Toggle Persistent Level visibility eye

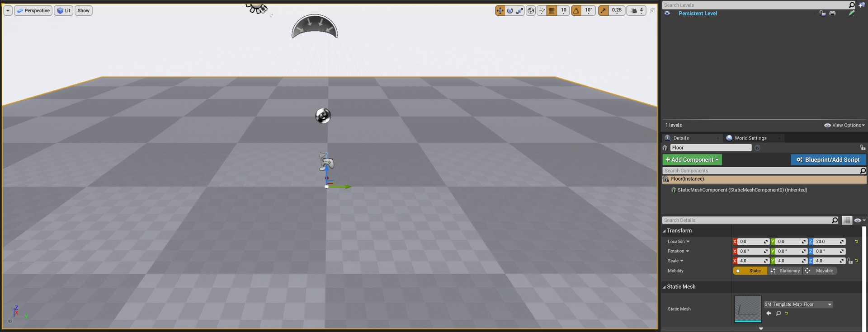pos(667,14)
